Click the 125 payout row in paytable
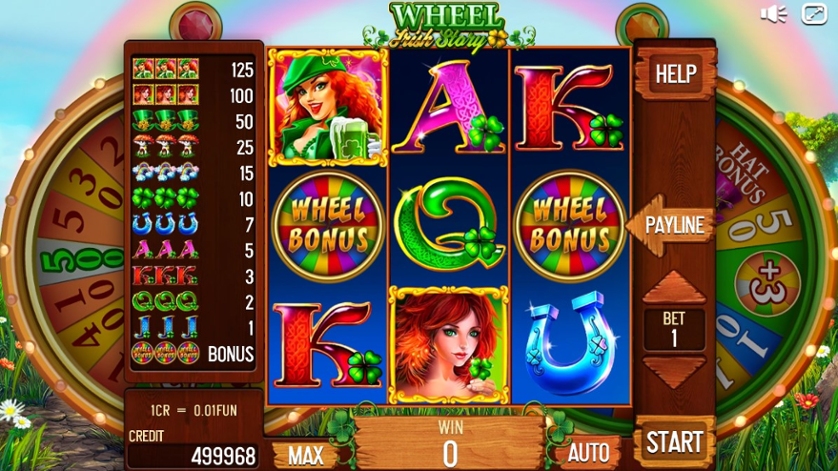Image resolution: width=838 pixels, height=471 pixels. pyautogui.click(x=193, y=70)
